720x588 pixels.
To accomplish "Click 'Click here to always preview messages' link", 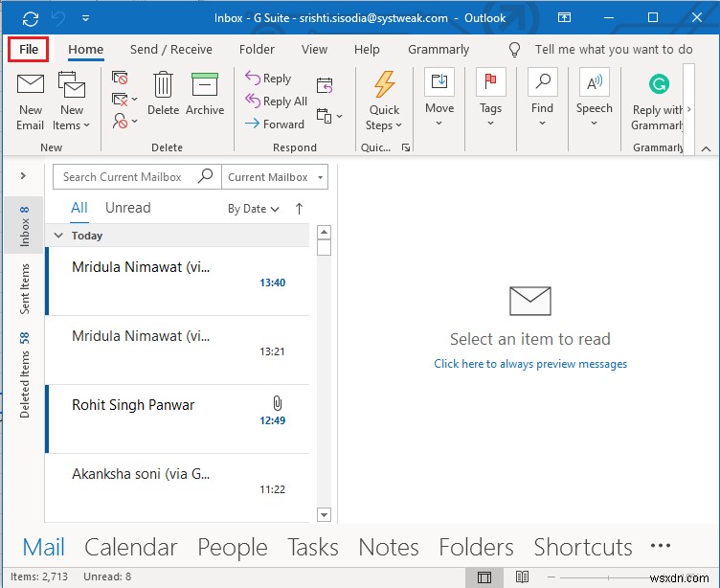I will click(x=530, y=364).
